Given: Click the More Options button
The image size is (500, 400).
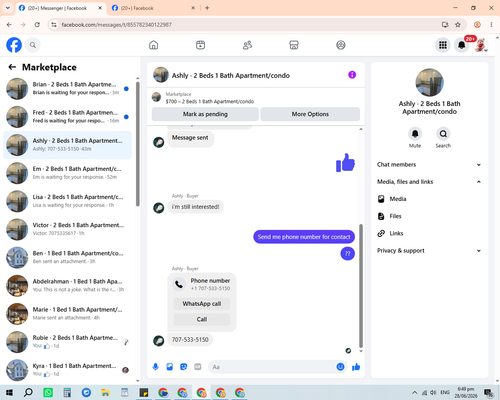Looking at the screenshot, I should [x=310, y=114].
